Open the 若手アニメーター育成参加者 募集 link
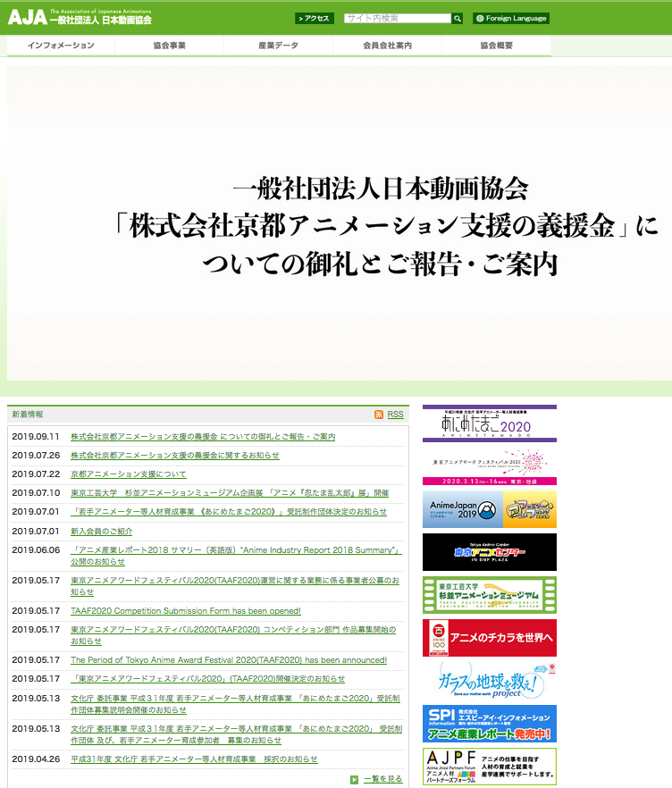This screenshot has width=672, height=788. point(236,734)
